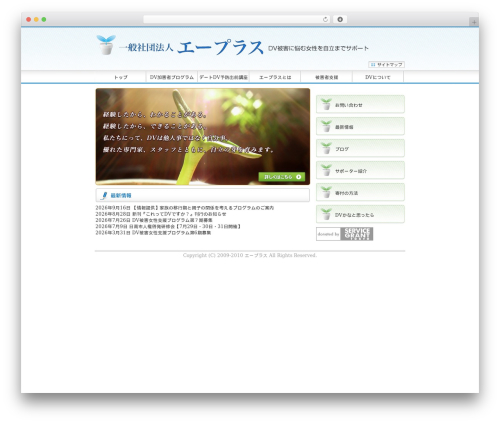Go to the トップ menu item
The image size is (500, 423).
pyautogui.click(x=121, y=77)
